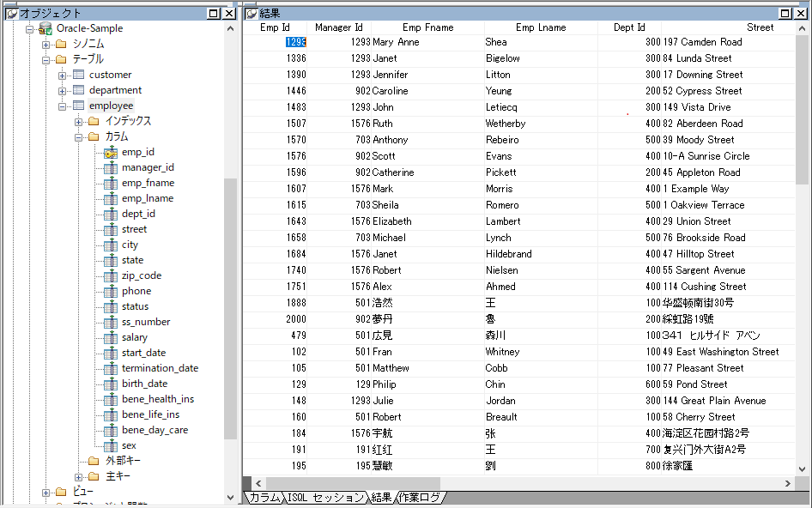Click the Emp Lname column header

pyautogui.click(x=541, y=27)
